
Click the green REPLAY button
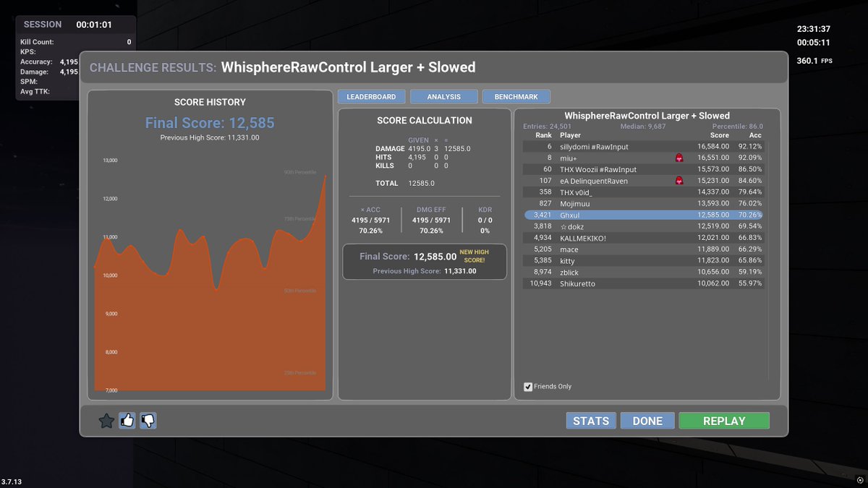pos(724,421)
